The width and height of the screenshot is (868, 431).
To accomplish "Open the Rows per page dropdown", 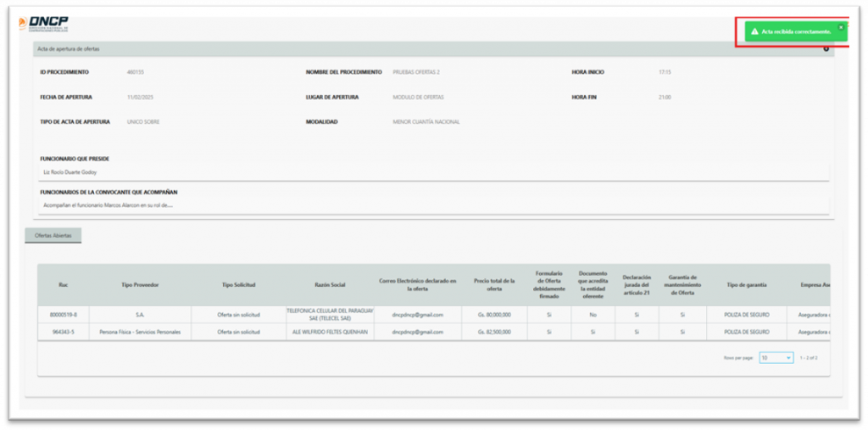I will click(776, 358).
